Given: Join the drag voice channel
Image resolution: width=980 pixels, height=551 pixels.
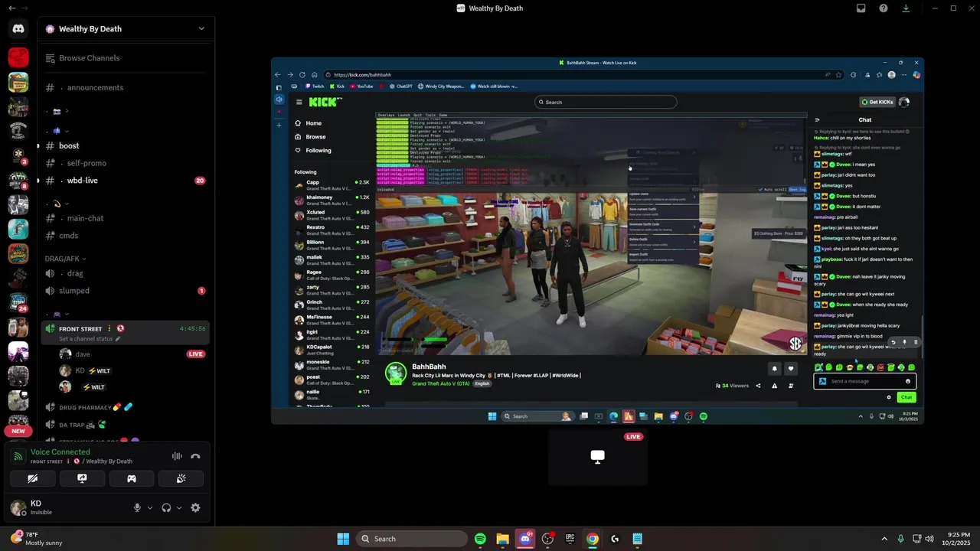Looking at the screenshot, I should [127, 273].
